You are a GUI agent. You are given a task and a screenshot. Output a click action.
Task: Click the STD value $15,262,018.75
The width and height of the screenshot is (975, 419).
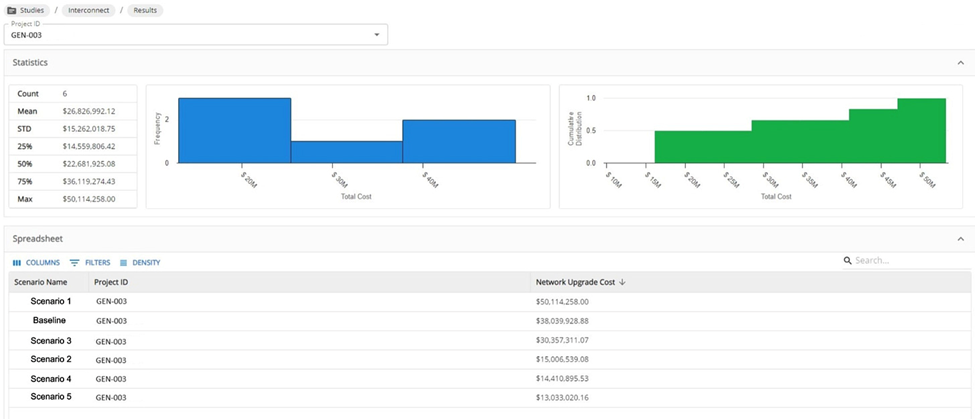point(89,129)
